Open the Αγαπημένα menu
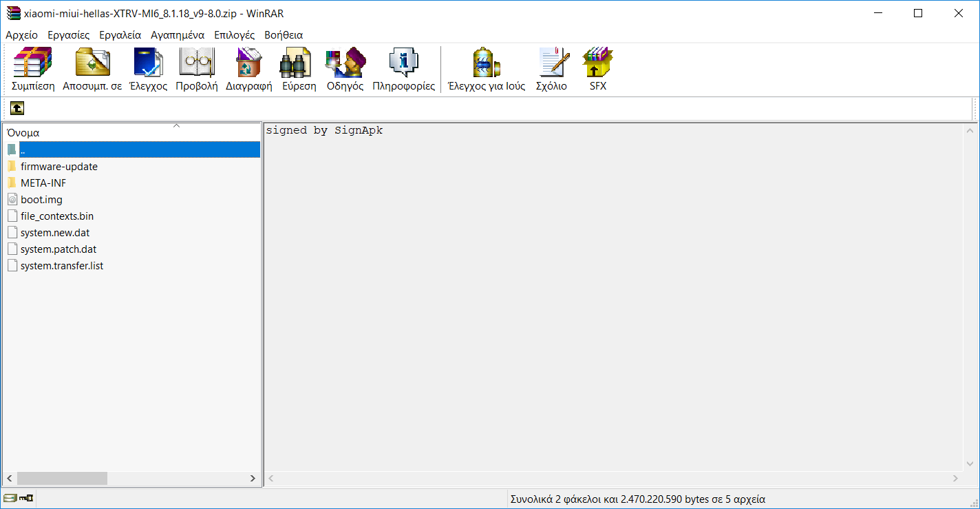The image size is (980, 509). coord(178,35)
